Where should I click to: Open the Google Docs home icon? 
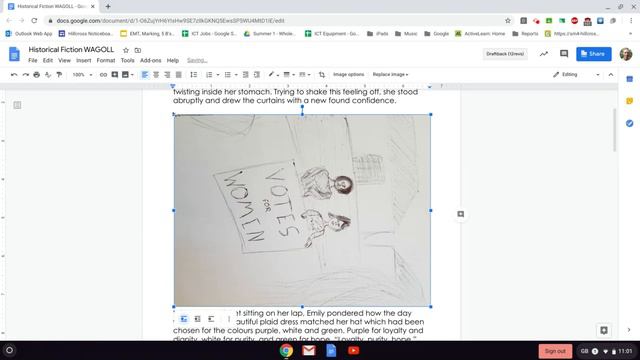(14, 54)
